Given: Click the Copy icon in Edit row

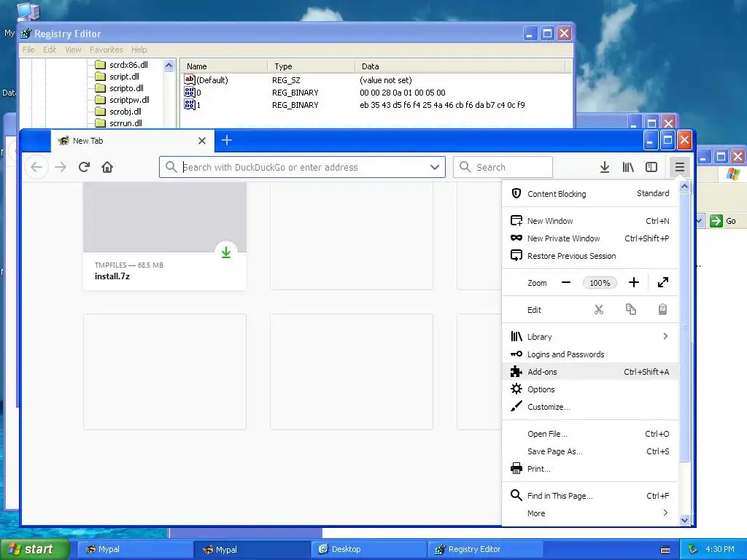Looking at the screenshot, I should (x=631, y=310).
